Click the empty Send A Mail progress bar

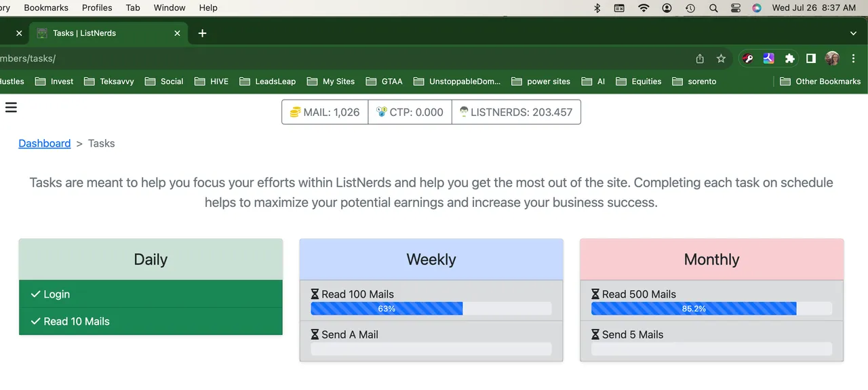(431, 349)
